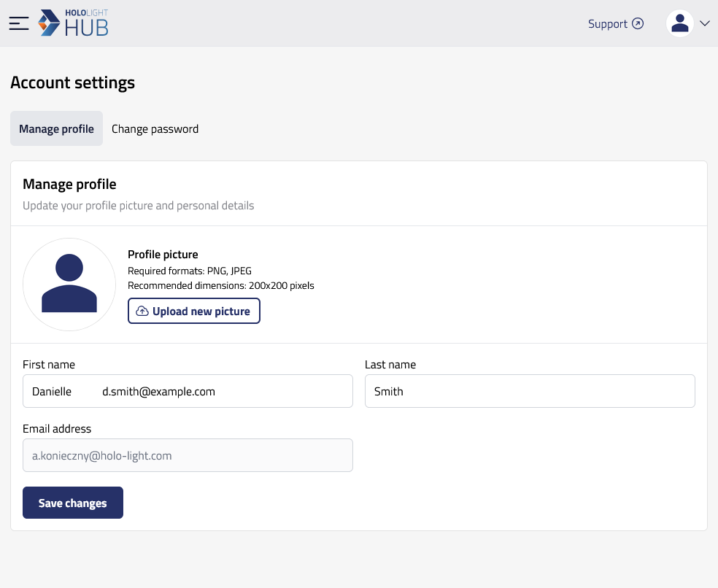Click the 'Account settings' page heading
This screenshot has height=588, width=718.
click(x=73, y=83)
